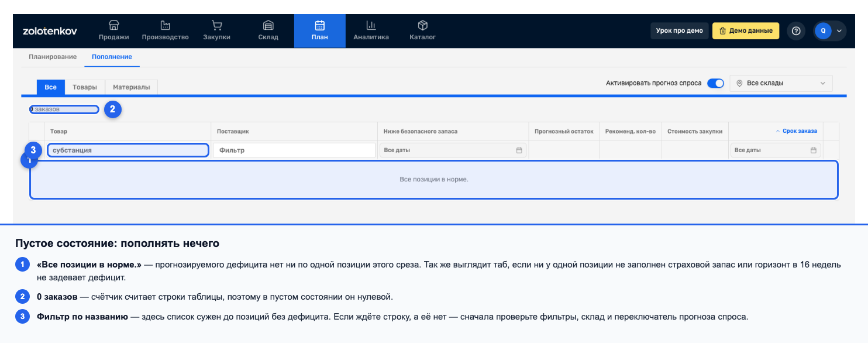Switch to the Планирование tab

(53, 57)
